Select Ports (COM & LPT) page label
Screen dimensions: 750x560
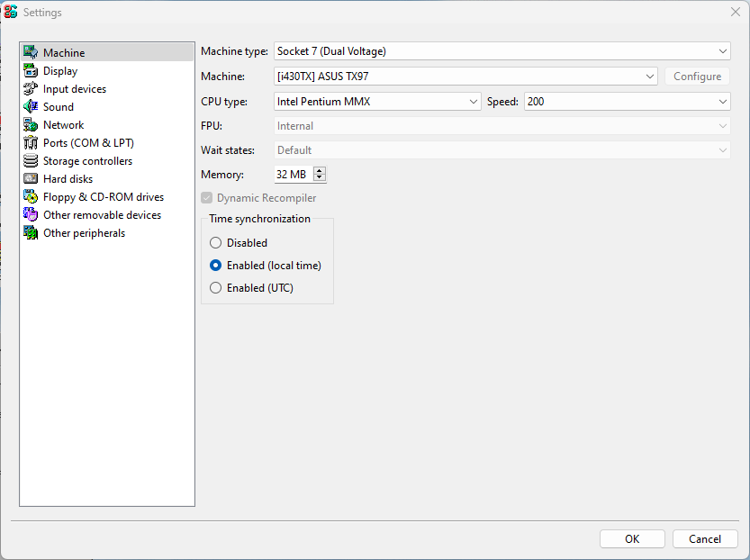click(88, 143)
